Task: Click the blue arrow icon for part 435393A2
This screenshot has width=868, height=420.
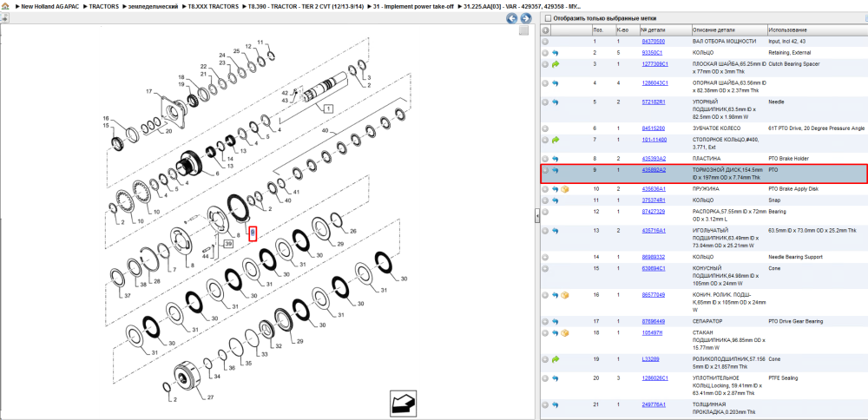Action: click(x=556, y=159)
